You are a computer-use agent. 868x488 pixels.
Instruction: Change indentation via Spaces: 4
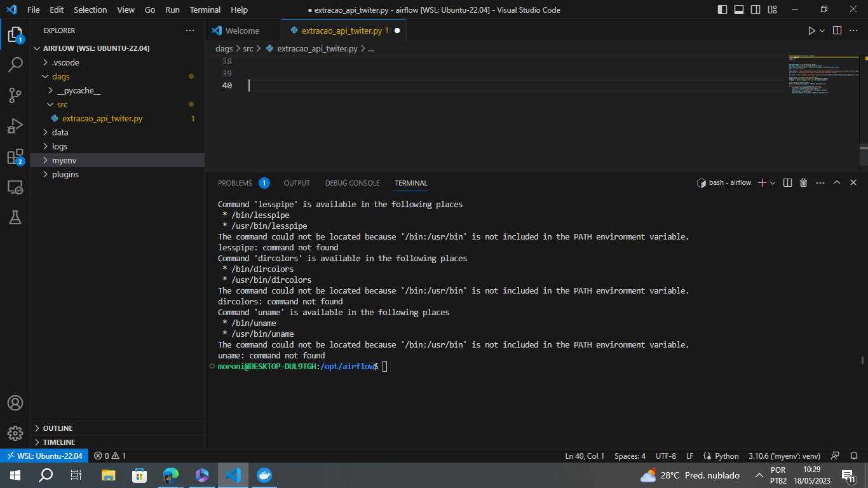tap(630, 456)
